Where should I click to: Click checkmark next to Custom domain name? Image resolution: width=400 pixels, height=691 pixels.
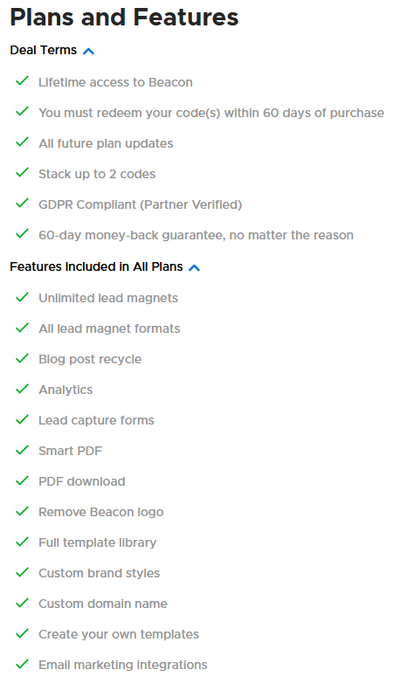click(x=22, y=603)
